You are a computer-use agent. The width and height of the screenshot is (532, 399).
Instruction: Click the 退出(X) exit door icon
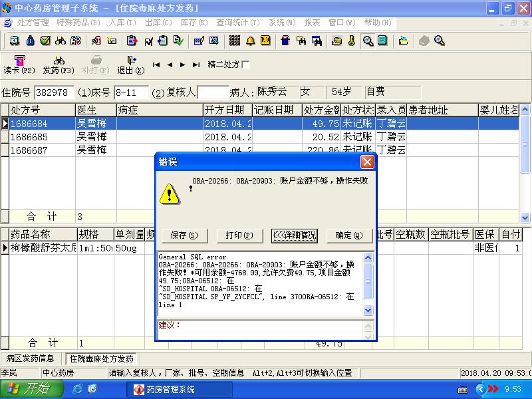[x=131, y=61]
